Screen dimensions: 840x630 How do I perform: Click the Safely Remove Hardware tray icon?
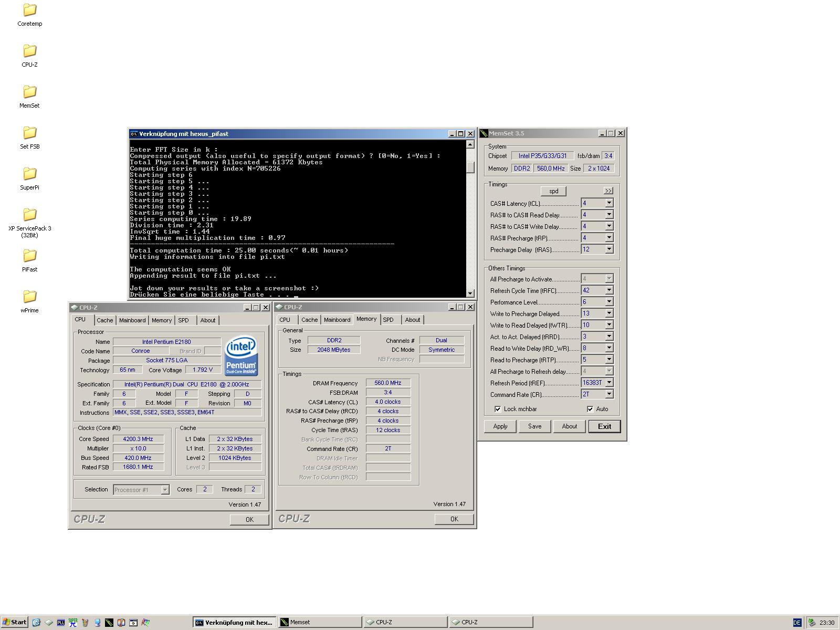click(x=812, y=622)
